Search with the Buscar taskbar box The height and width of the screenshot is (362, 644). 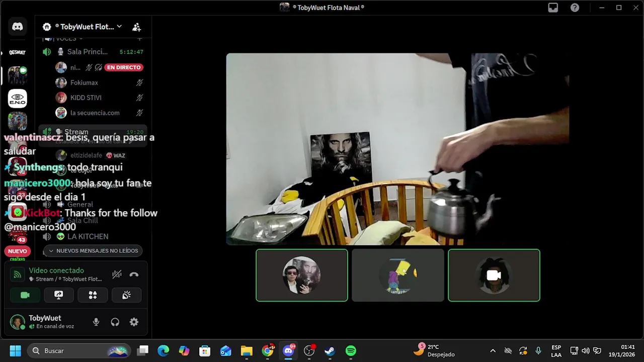[79, 350]
